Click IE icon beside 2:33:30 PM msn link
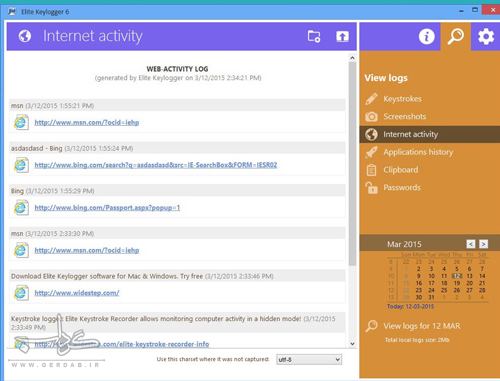Viewport: 500px width, 381px height. [x=21, y=250]
